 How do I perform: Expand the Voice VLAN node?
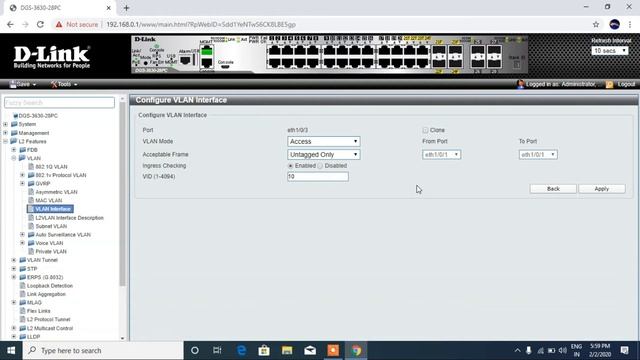coord(22,243)
